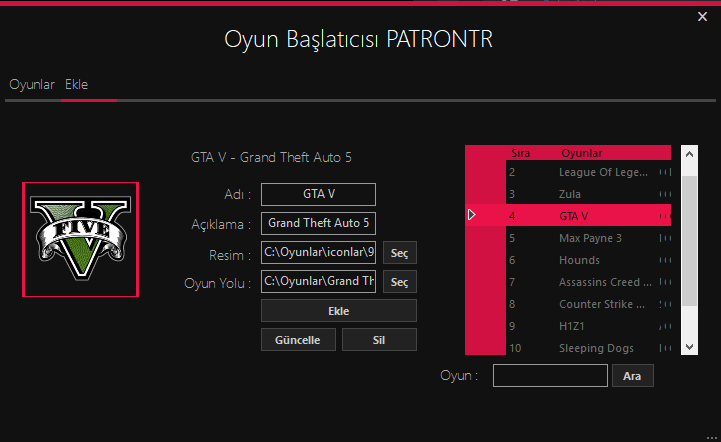Click the resize grip dots at window corner
This screenshot has width=721, height=442.
(711, 438)
